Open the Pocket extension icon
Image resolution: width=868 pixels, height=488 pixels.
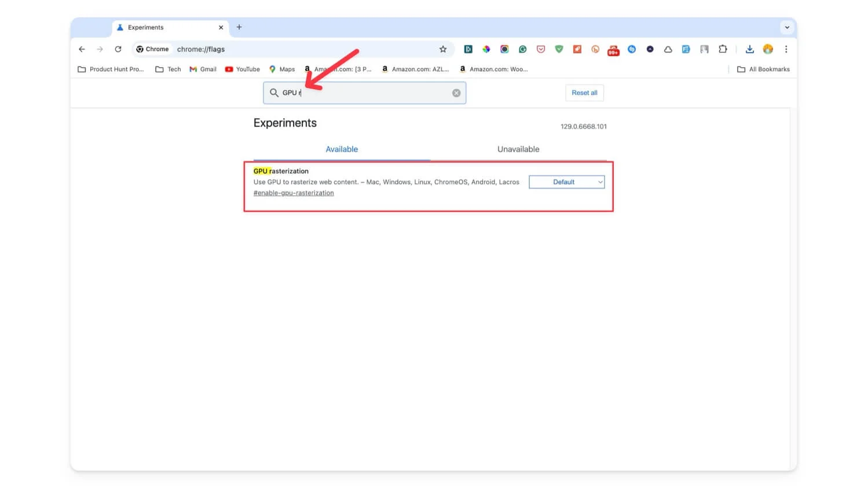541,49
